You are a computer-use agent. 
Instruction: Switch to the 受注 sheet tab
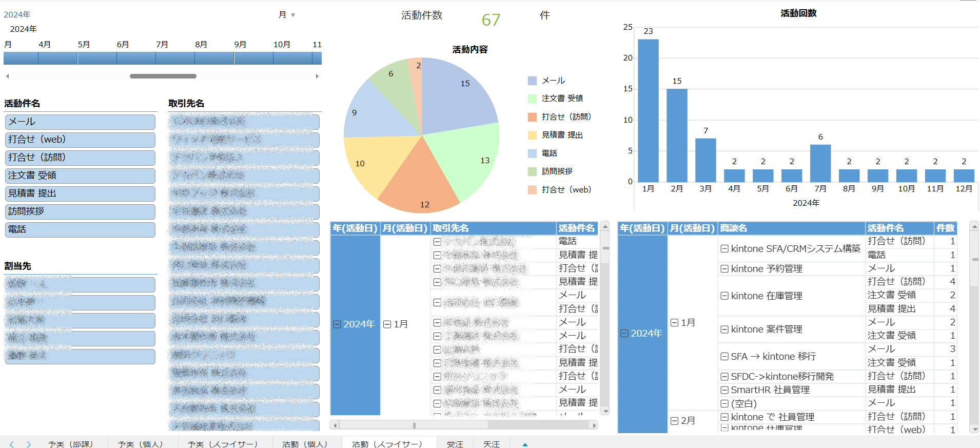455,444
